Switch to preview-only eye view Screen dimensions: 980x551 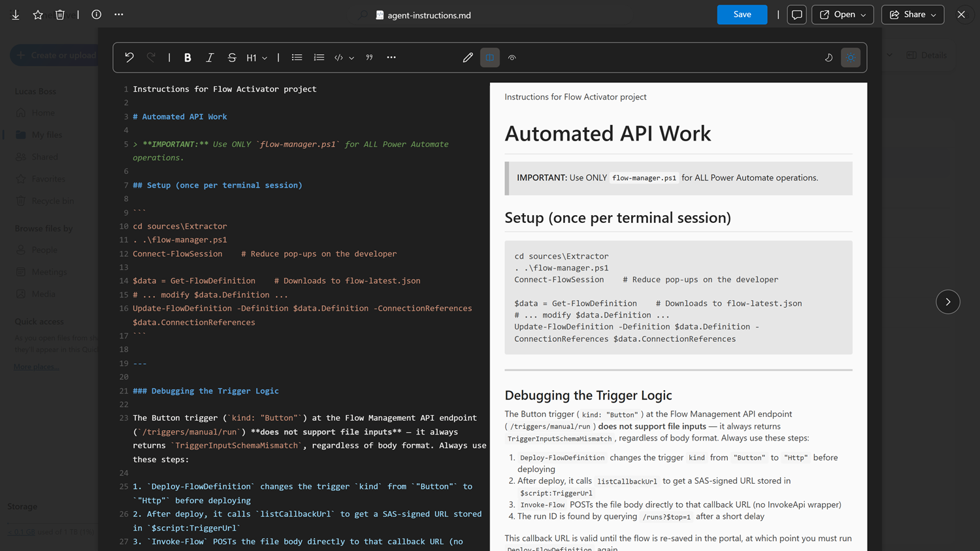point(512,58)
